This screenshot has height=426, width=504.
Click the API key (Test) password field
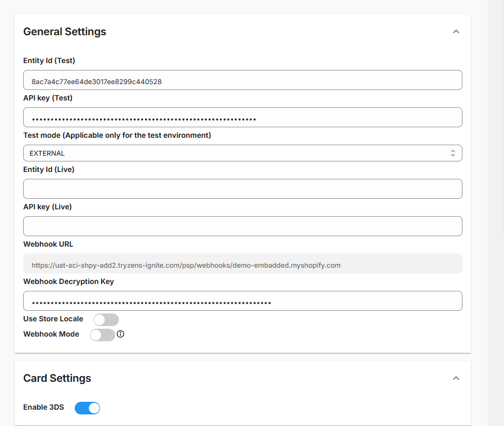click(243, 117)
